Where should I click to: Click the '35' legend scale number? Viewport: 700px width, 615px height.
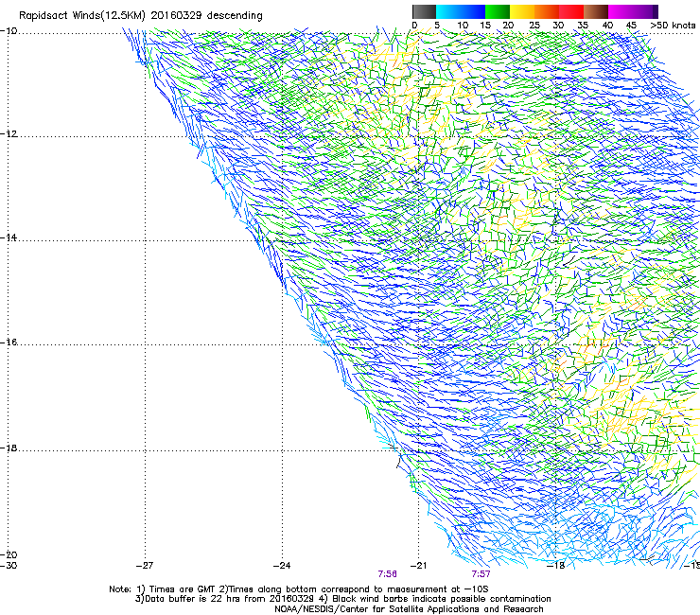tap(583, 26)
